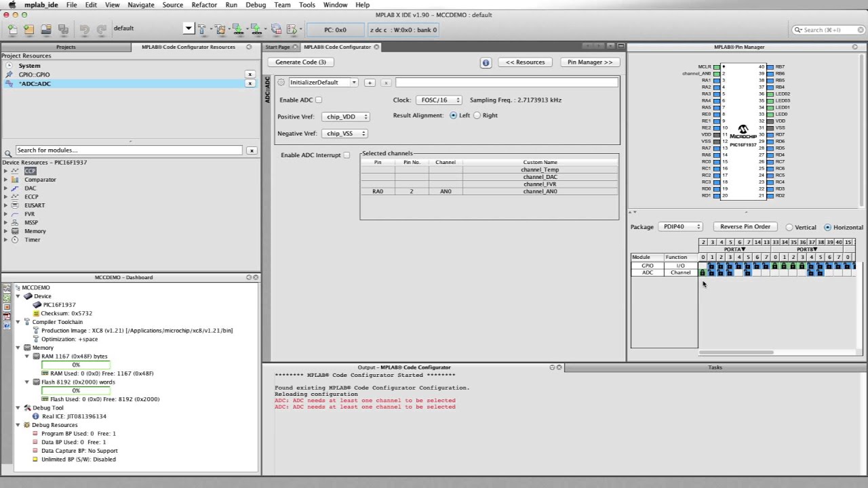This screenshot has height=488, width=868.
Task: Click the Search for modules field
Action: pyautogui.click(x=128, y=150)
